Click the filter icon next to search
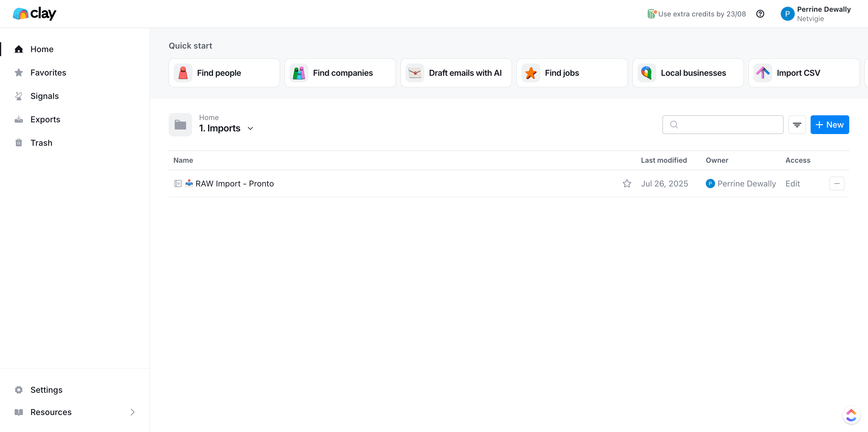 pyautogui.click(x=797, y=125)
